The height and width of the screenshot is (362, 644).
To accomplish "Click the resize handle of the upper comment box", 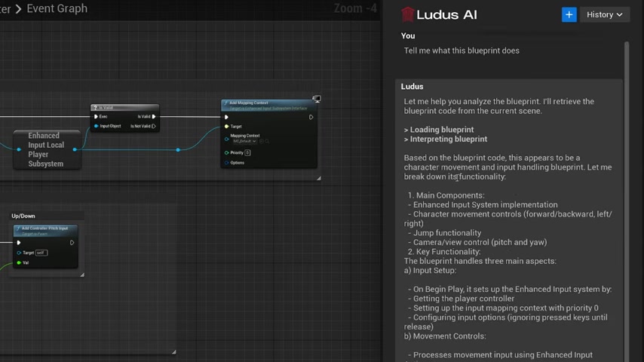I will pyautogui.click(x=319, y=178).
